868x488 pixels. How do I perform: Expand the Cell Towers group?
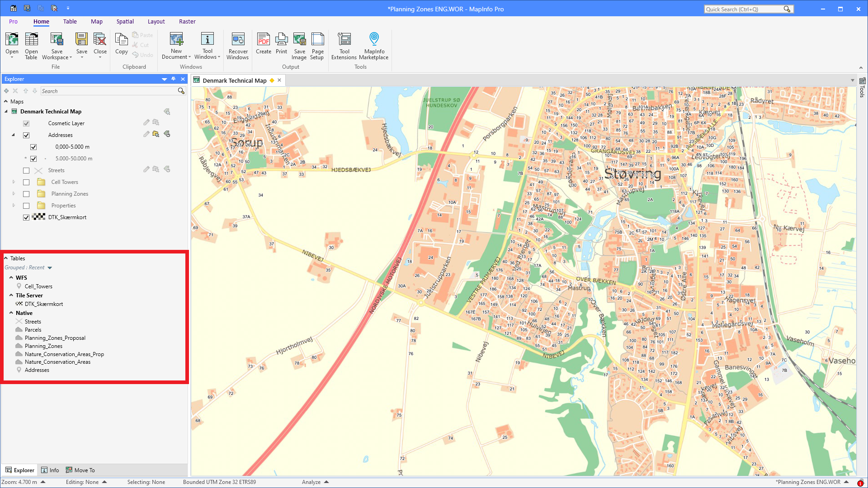coord(14,182)
